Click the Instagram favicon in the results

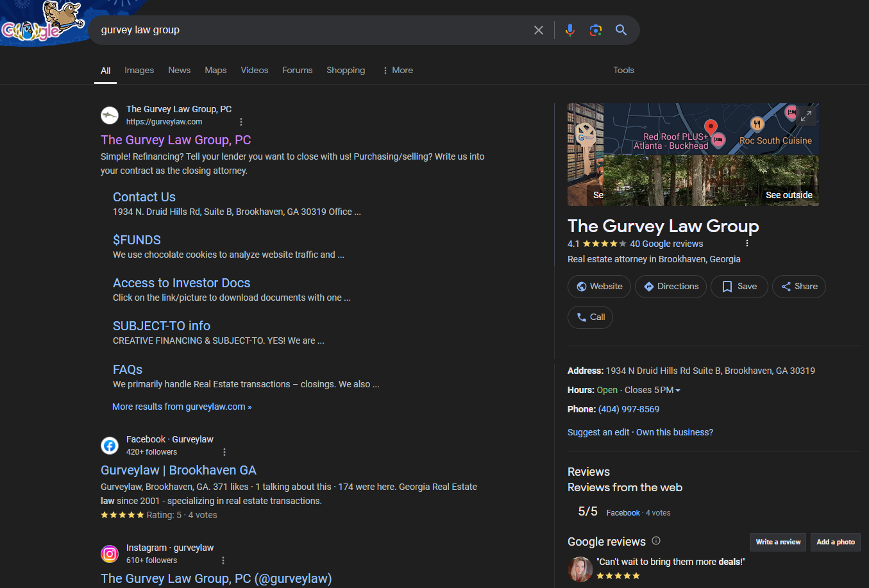[110, 554]
